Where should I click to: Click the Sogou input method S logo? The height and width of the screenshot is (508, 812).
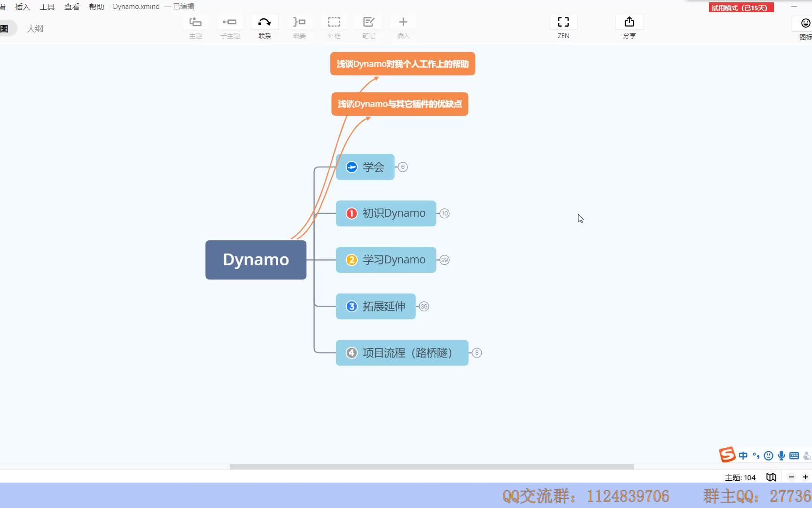point(727,454)
